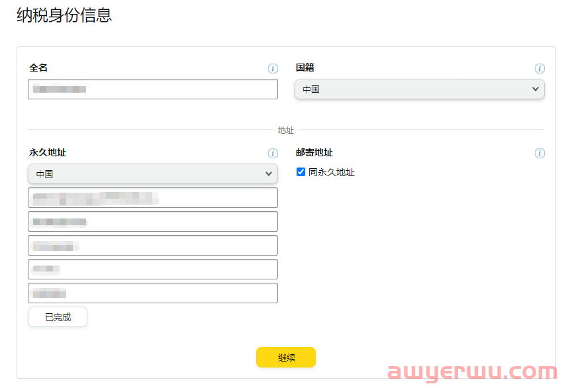Open the 国籍 country dropdown

click(419, 89)
